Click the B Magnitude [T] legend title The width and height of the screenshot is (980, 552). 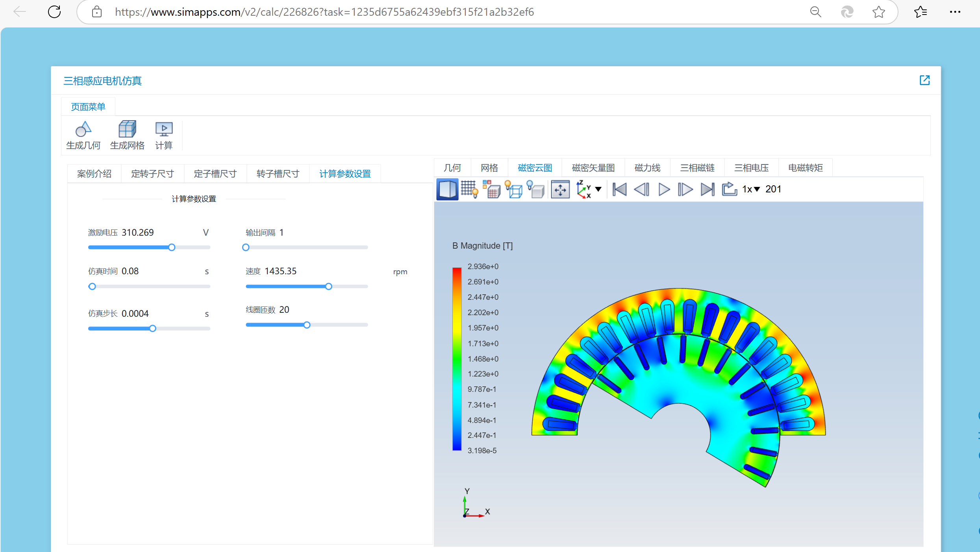point(482,246)
